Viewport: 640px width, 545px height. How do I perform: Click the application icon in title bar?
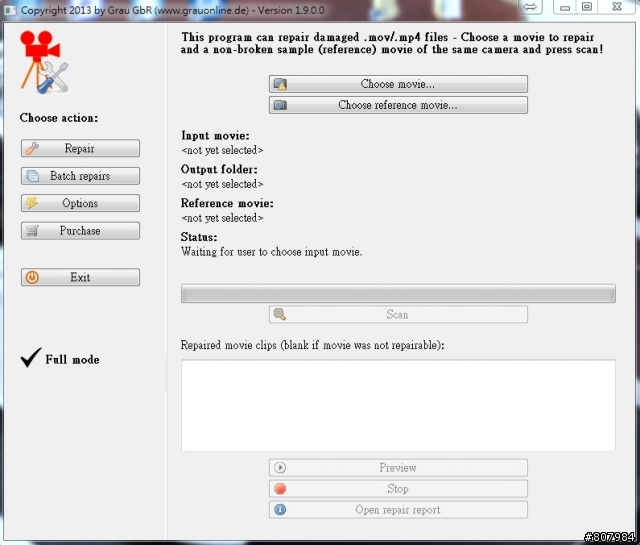[x=10, y=10]
